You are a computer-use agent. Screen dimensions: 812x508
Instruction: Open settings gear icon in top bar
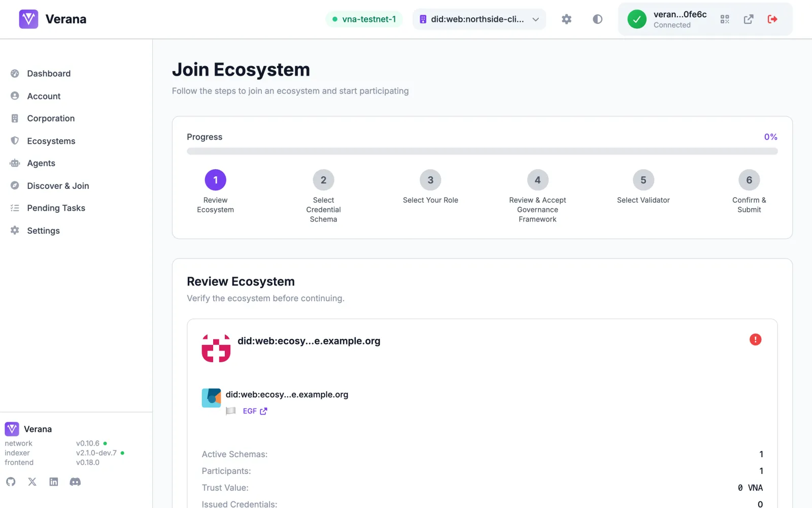click(x=566, y=19)
